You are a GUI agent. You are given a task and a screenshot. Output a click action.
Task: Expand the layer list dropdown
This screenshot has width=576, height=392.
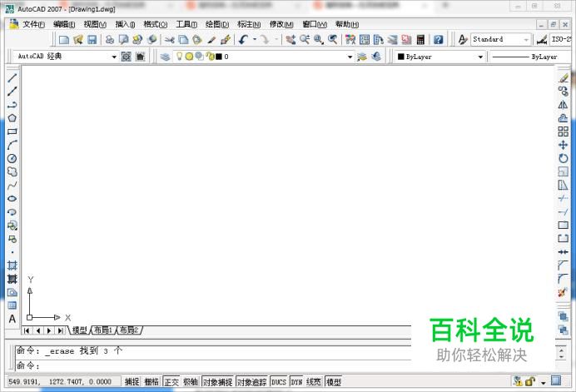point(350,57)
